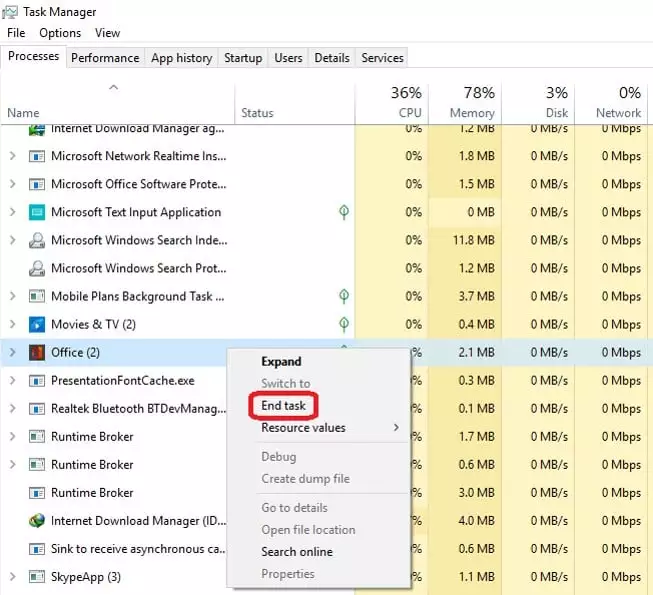Screen dimensions: 653x595
Task: Click the Sink to receive asynchronous icon
Action: [37, 549]
